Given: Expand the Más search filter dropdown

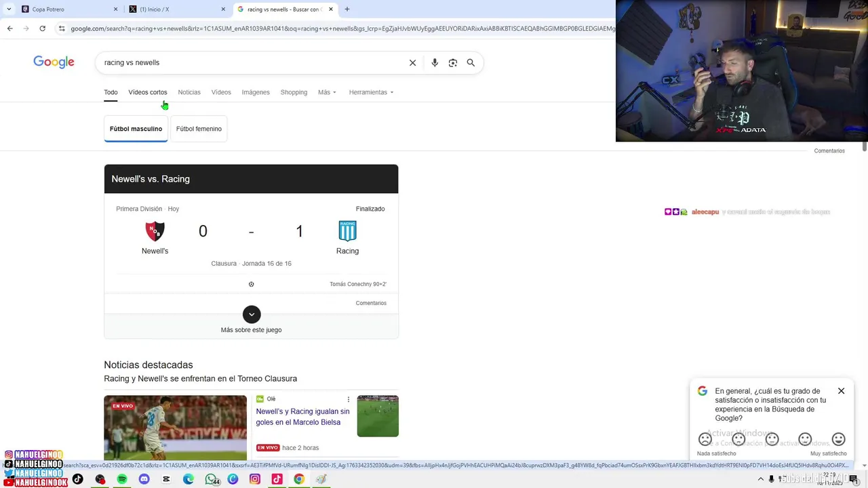Looking at the screenshot, I should pyautogui.click(x=327, y=92).
